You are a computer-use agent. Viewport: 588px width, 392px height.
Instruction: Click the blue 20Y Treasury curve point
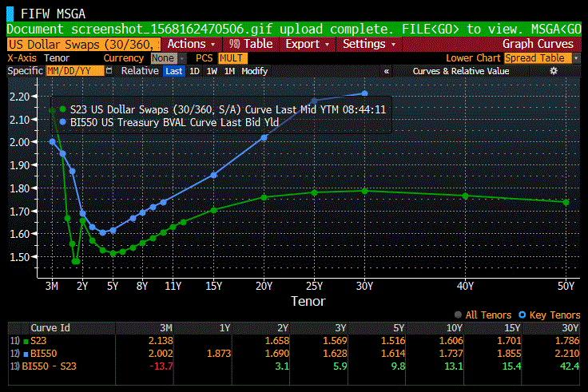point(264,138)
